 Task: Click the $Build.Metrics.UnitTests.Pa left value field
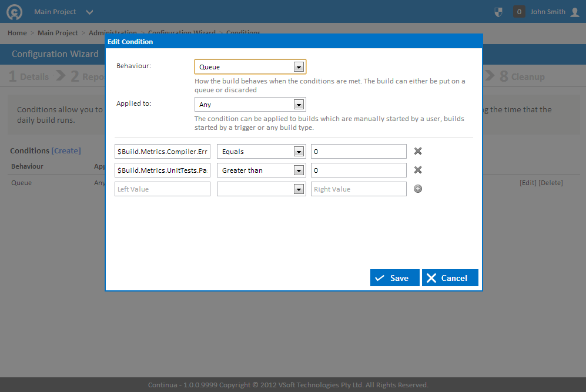162,170
